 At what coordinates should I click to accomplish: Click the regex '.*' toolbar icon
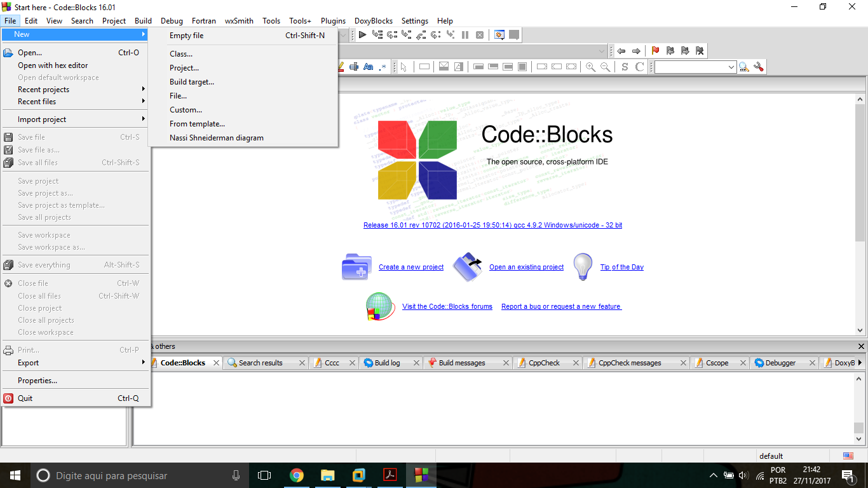point(383,67)
